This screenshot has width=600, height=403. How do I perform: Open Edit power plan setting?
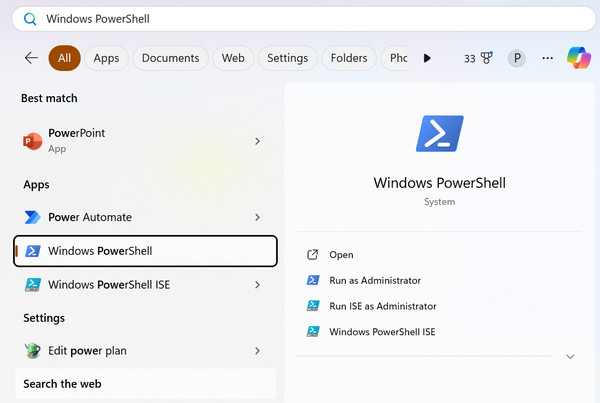[x=143, y=351]
